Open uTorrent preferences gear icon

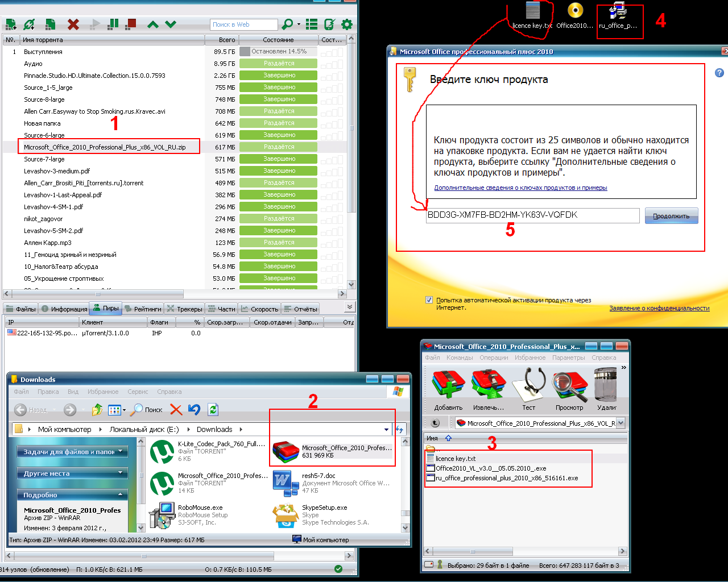347,24
